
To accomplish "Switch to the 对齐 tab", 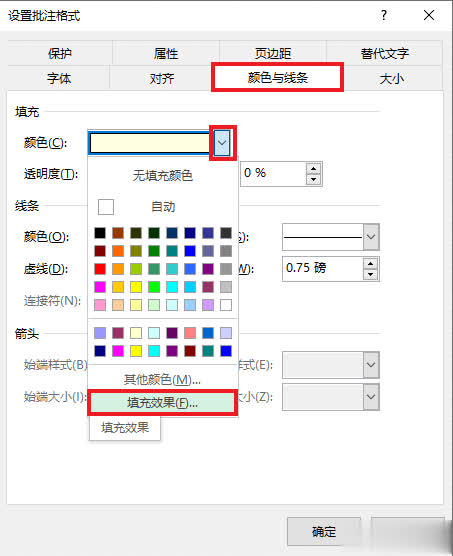I will pos(162,78).
